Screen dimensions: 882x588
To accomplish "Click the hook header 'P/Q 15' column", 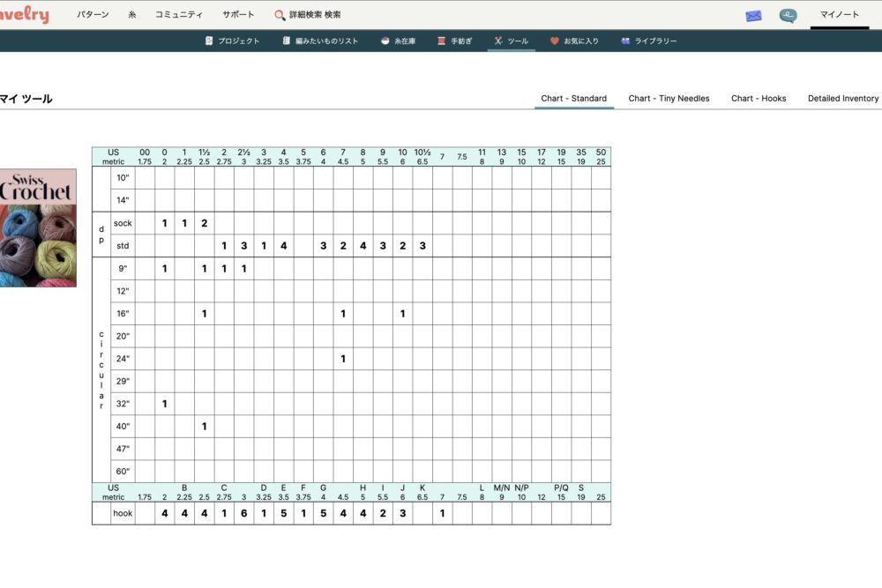I will 561,493.
